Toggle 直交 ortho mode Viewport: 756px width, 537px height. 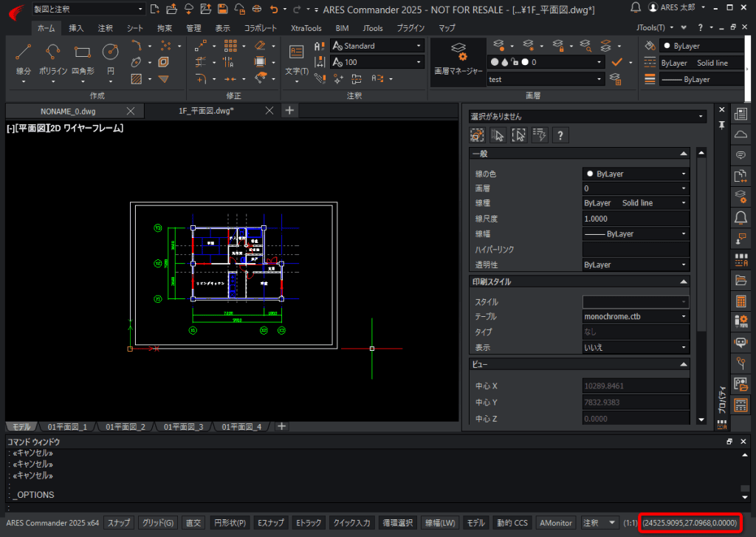(x=193, y=522)
